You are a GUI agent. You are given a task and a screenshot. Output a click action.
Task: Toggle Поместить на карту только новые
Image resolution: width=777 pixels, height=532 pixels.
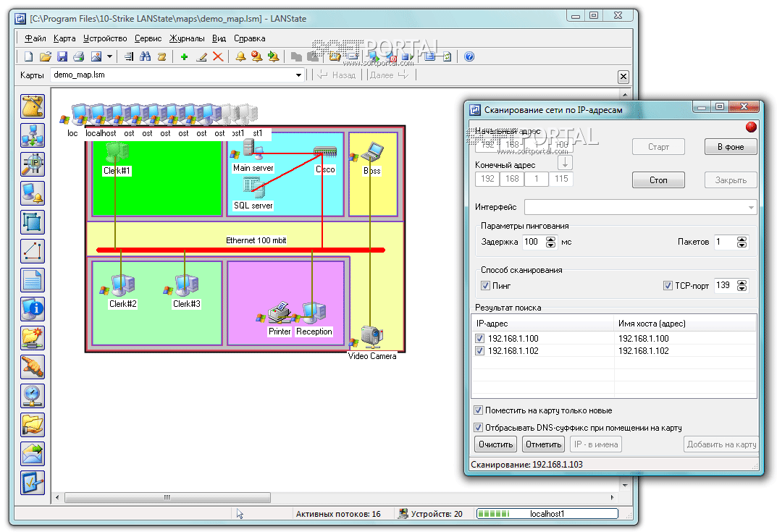coord(478,410)
